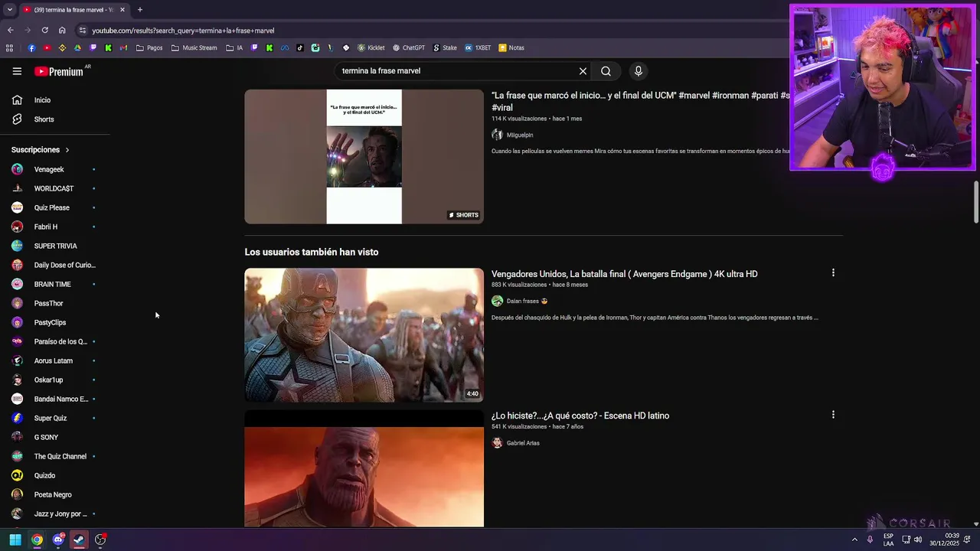Open the Facebook bookmark
This screenshot has height=551, width=980.
pos(31,47)
